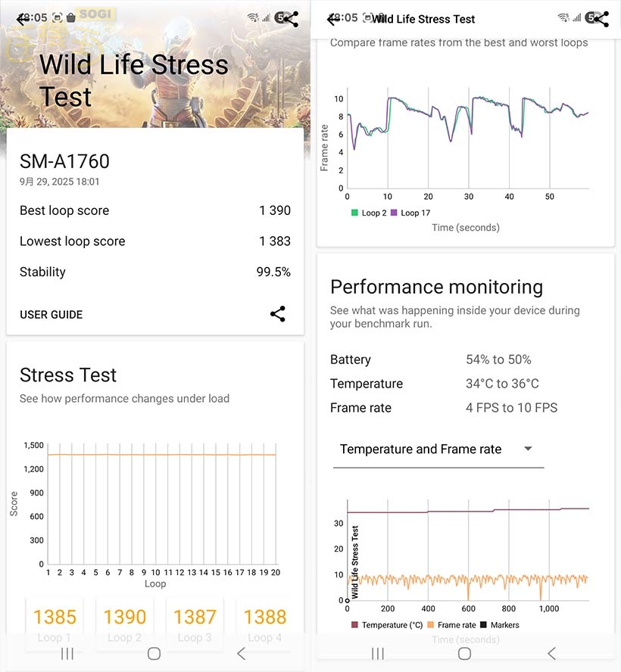
Task: Tap the share icon in left header
Action: point(290,20)
